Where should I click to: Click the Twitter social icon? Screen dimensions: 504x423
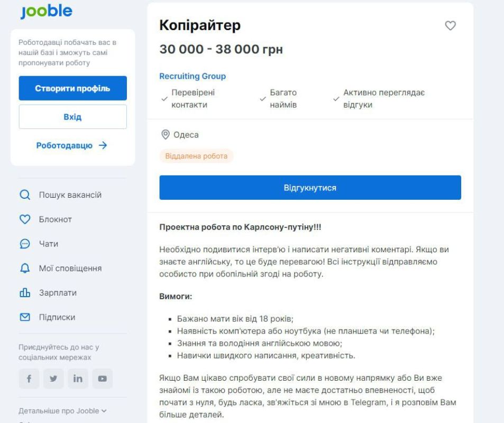pos(53,379)
